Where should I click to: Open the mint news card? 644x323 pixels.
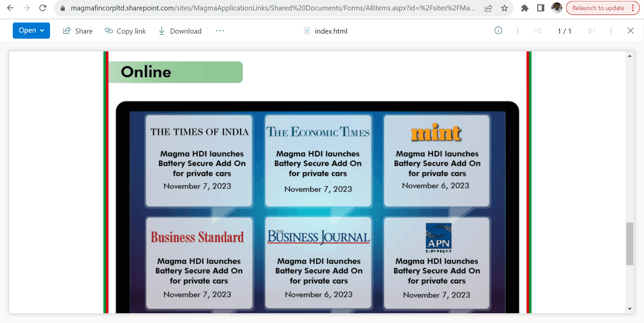tap(437, 161)
